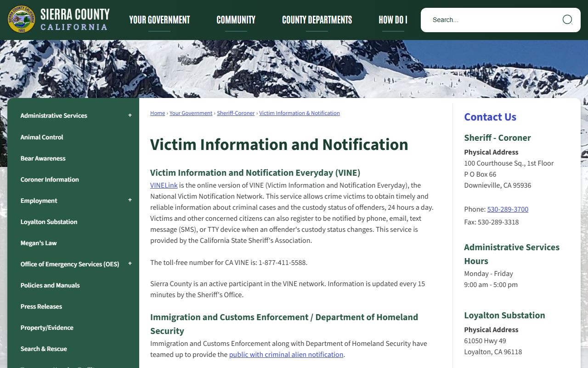Focus the Search input field
The image size is (588, 368).
494,20
